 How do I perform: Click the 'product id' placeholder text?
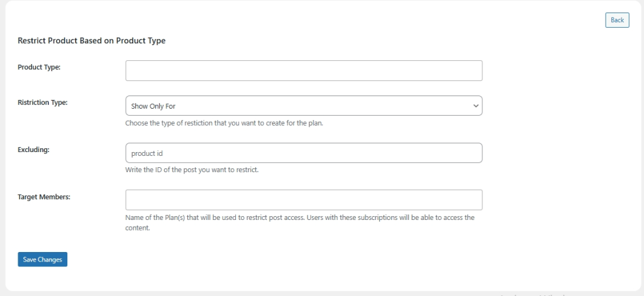(x=147, y=153)
